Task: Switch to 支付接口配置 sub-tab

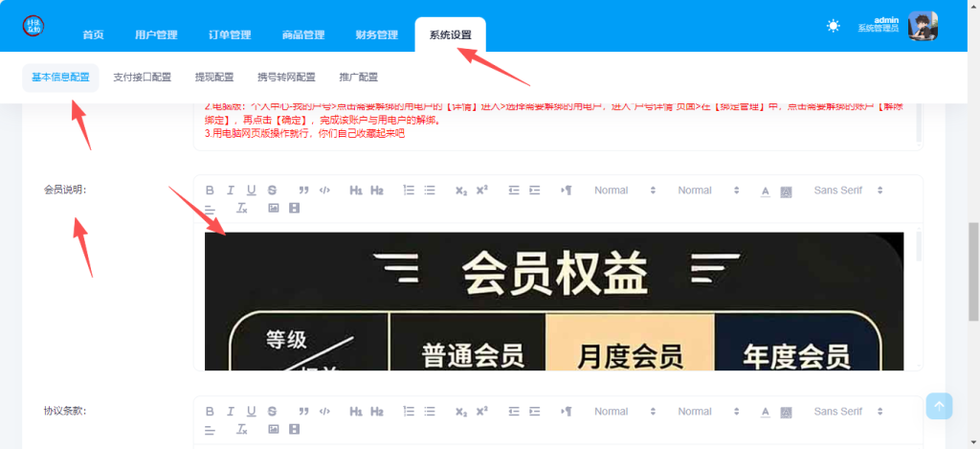Action: (x=142, y=78)
